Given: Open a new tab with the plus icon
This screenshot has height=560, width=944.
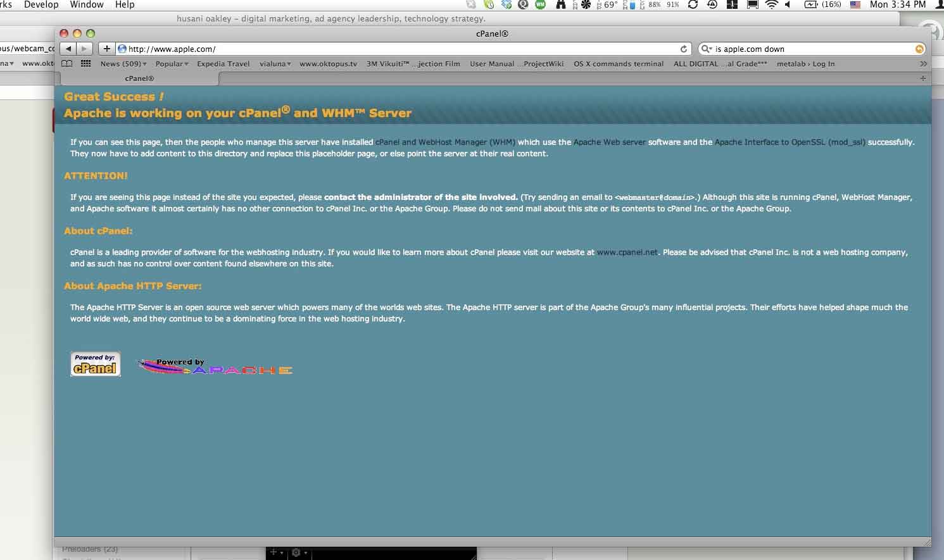Looking at the screenshot, I should point(922,78).
